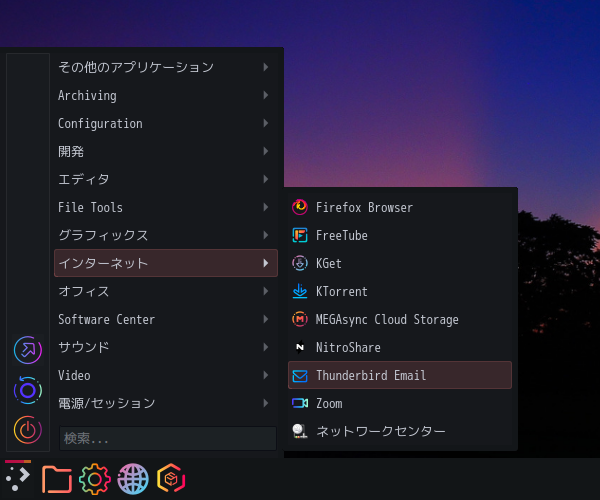Screen dimensions: 600x500
Task: Launch Zoom entry text
Action: click(329, 403)
